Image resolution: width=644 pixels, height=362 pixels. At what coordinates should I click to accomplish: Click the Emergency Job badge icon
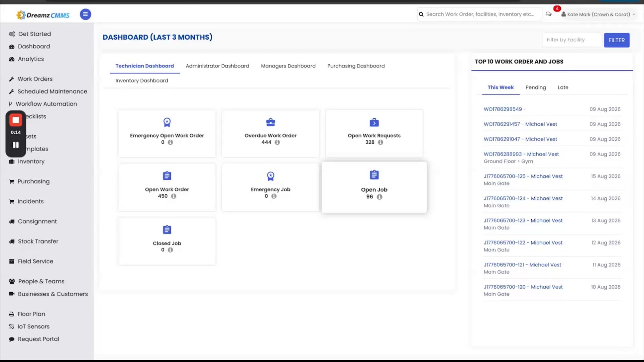tap(270, 176)
